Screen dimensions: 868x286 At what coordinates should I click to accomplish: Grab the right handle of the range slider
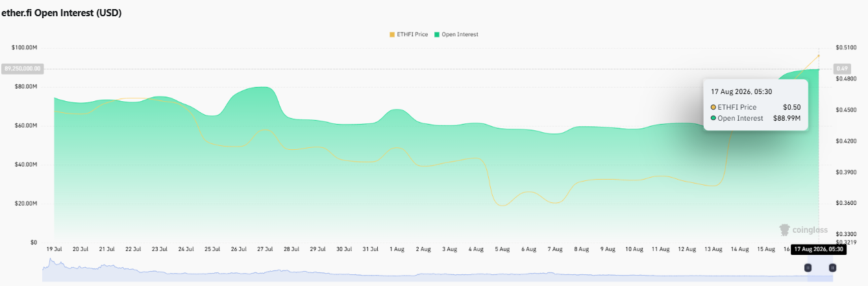pyautogui.click(x=832, y=267)
